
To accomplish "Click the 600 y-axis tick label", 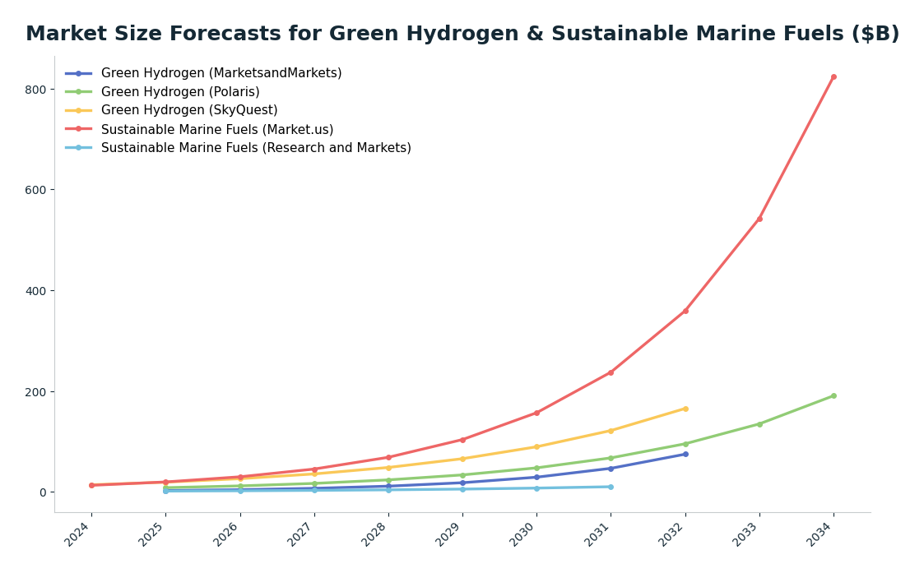I will (35, 190).
